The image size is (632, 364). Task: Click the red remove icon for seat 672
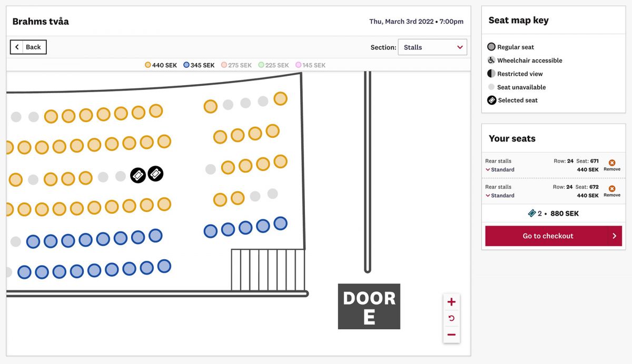[x=611, y=188]
